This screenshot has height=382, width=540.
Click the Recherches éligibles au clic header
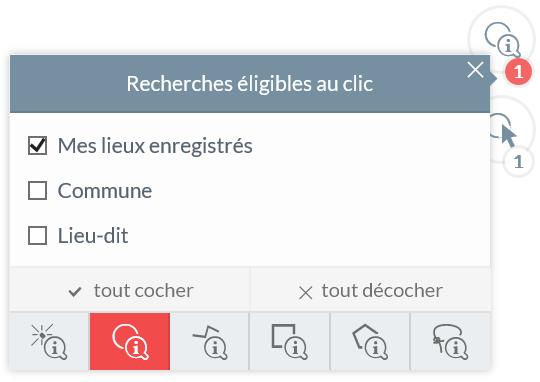click(x=250, y=84)
